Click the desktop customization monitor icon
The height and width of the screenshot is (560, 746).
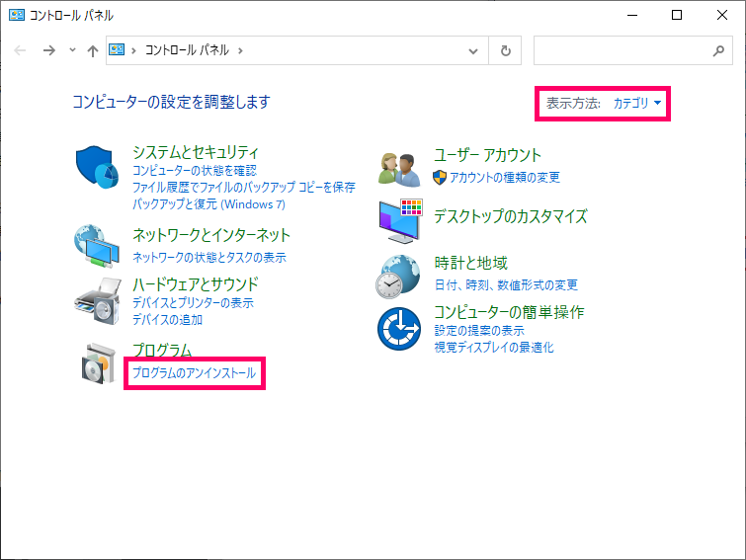click(x=400, y=221)
